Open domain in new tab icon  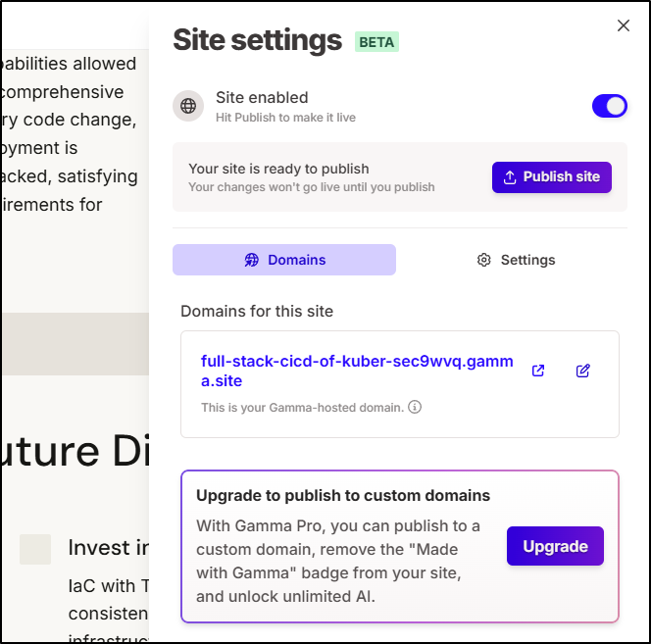pos(538,371)
